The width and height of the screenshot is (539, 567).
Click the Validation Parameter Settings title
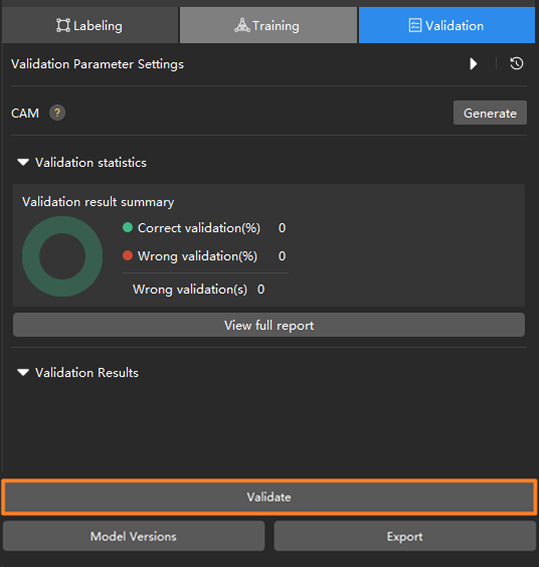click(x=97, y=64)
